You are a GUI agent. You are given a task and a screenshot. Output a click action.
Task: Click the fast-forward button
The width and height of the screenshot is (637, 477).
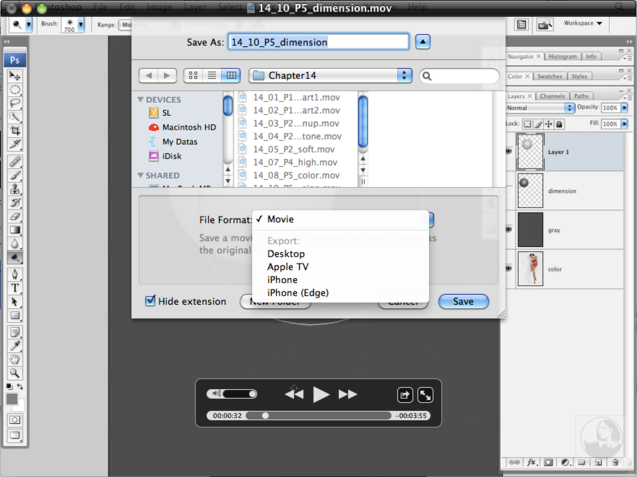tap(347, 395)
